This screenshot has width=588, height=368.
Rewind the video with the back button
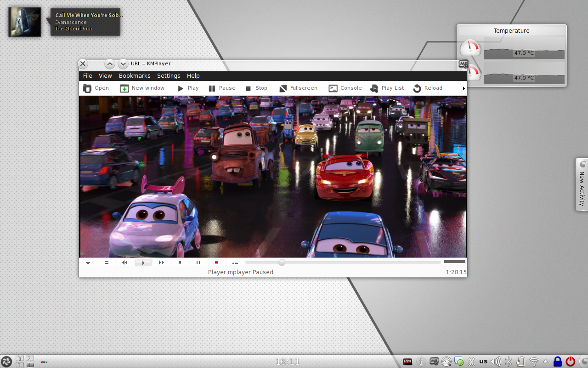124,263
